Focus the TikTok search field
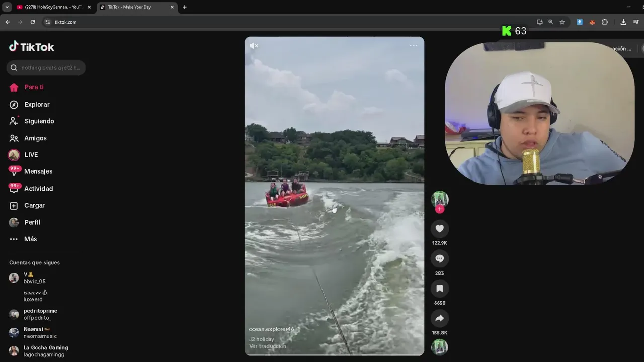 (x=46, y=68)
